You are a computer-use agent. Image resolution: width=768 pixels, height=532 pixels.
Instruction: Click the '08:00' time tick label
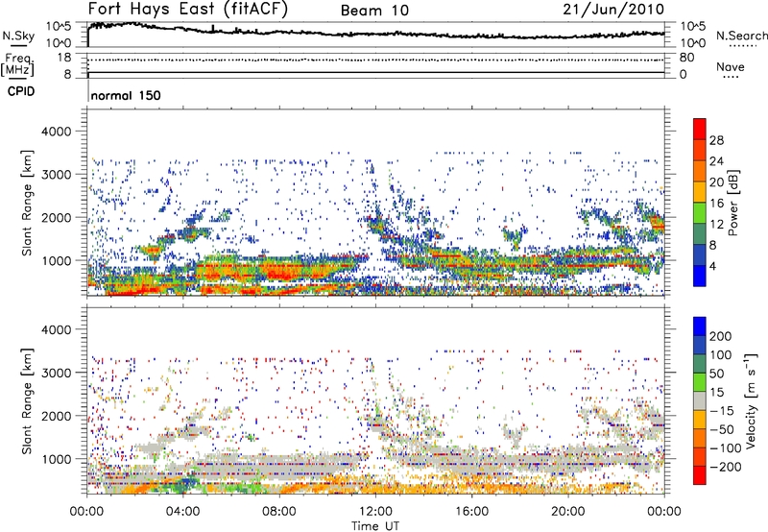click(278, 512)
